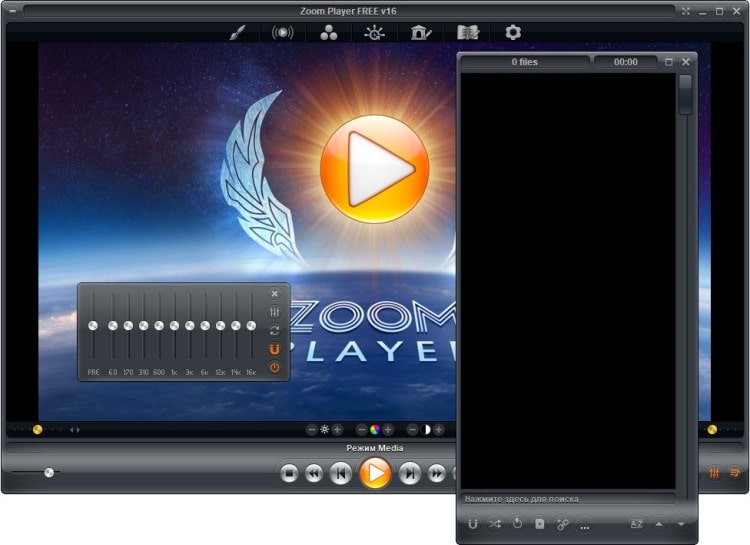This screenshot has width=750, height=545.
Task: Move playlist item down arrow
Action: pyautogui.click(x=681, y=524)
